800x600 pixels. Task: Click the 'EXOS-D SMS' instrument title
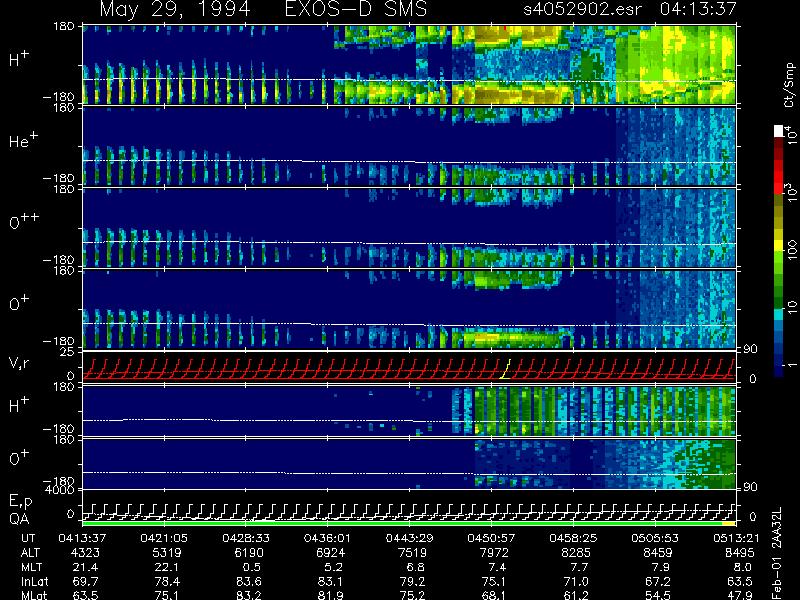[x=356, y=9]
